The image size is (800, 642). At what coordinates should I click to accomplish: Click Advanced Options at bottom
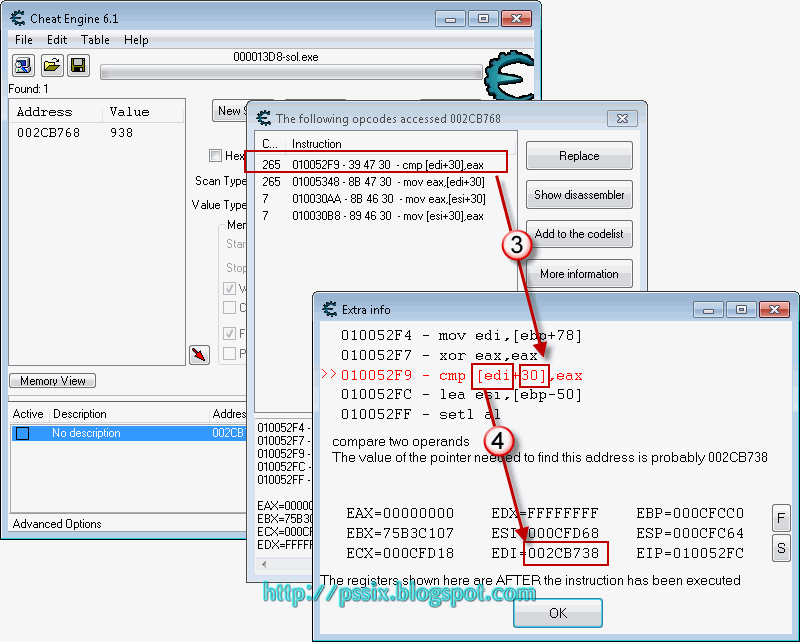pyautogui.click(x=57, y=524)
